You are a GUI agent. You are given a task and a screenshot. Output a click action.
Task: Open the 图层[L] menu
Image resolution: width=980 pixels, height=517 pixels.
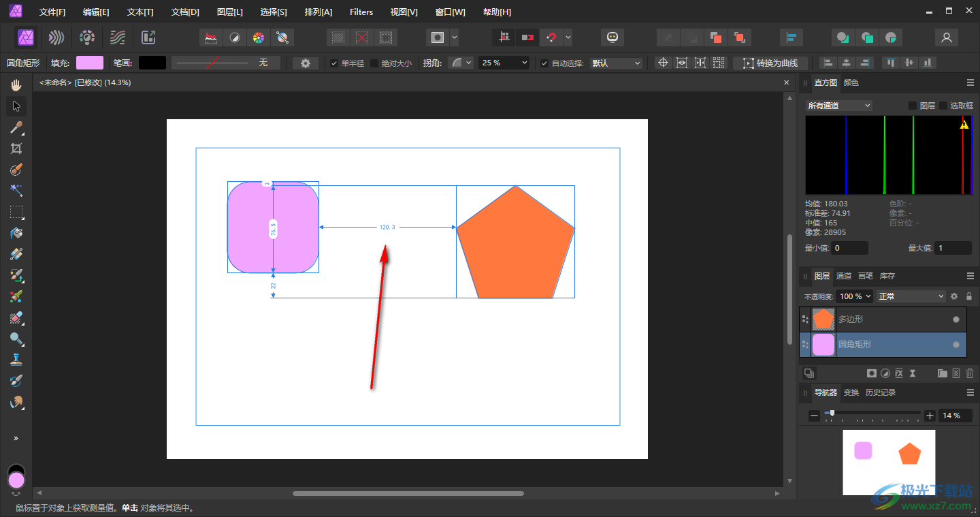pyautogui.click(x=229, y=12)
